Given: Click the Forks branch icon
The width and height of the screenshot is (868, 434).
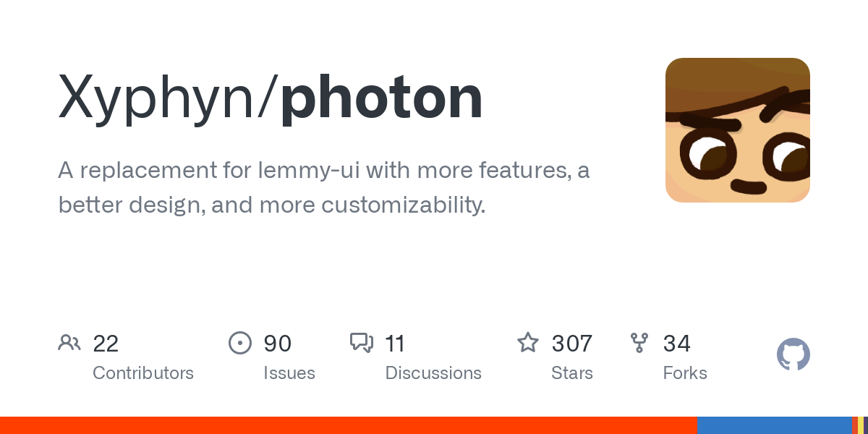Looking at the screenshot, I should 639,342.
